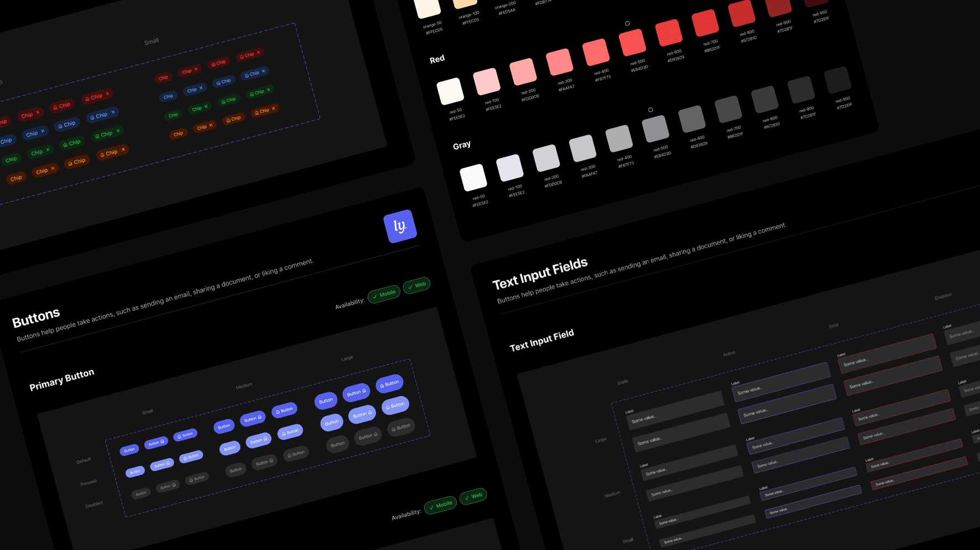The image size is (980, 550).
Task: Pick Gray row swatch labeled red-500
Action: (656, 129)
